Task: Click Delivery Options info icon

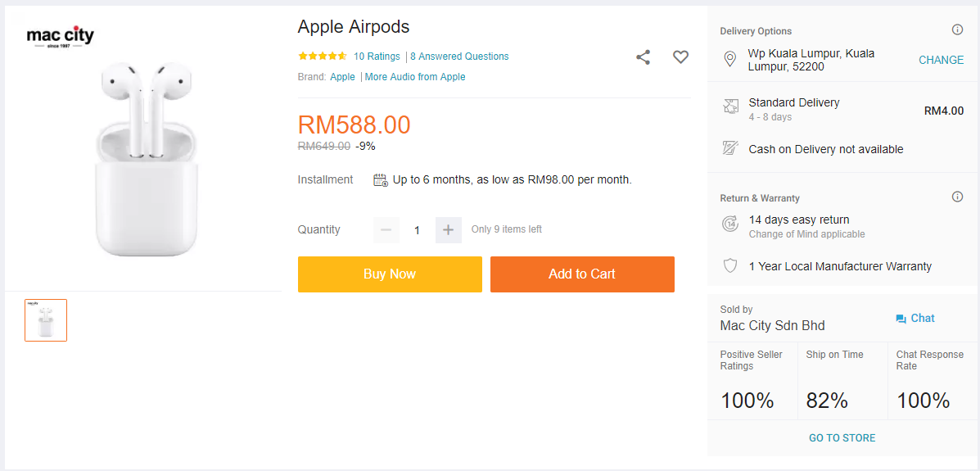Action: (x=957, y=30)
